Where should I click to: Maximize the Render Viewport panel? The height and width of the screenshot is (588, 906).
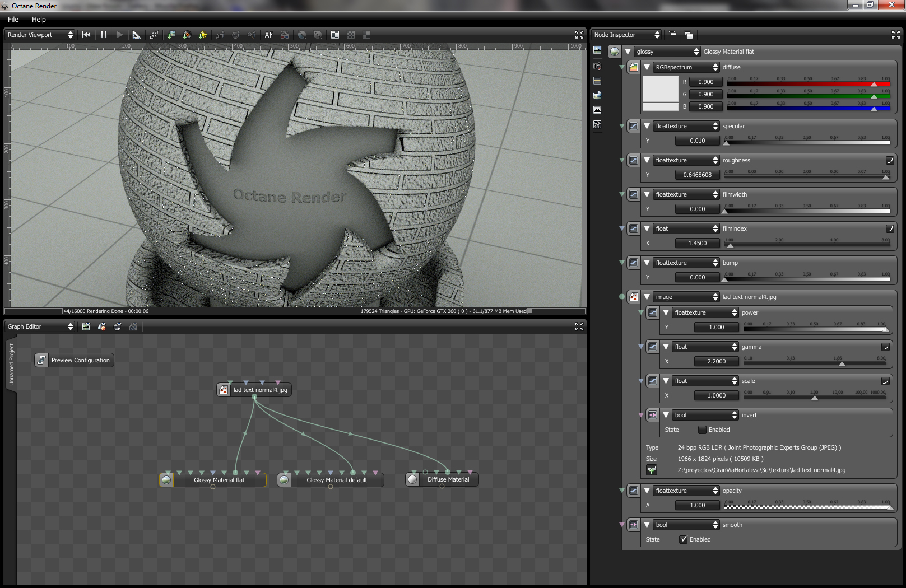click(579, 35)
